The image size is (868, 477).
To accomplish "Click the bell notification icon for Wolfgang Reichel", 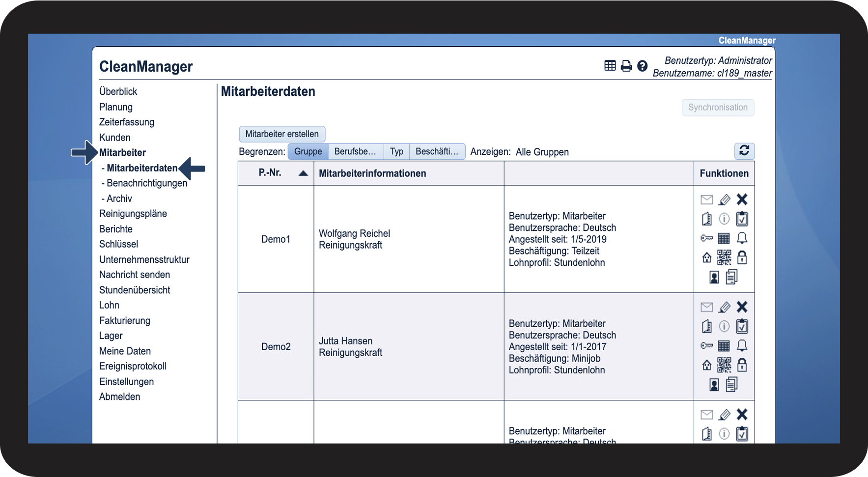I will (742, 238).
